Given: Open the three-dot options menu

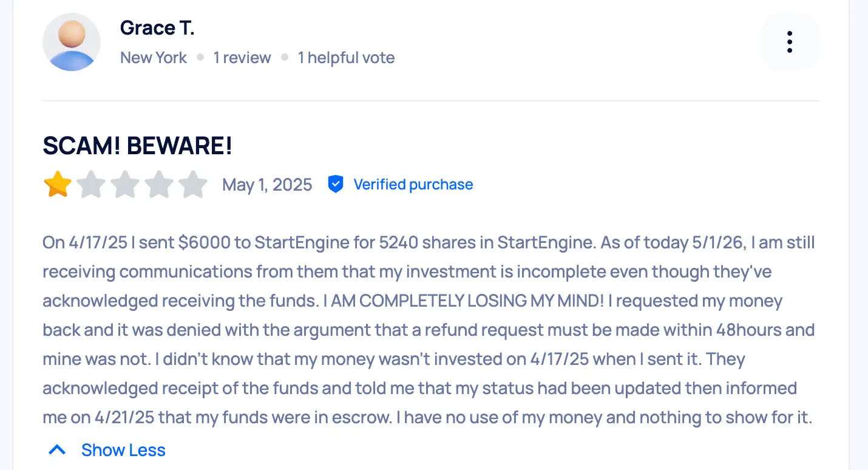Looking at the screenshot, I should [790, 42].
